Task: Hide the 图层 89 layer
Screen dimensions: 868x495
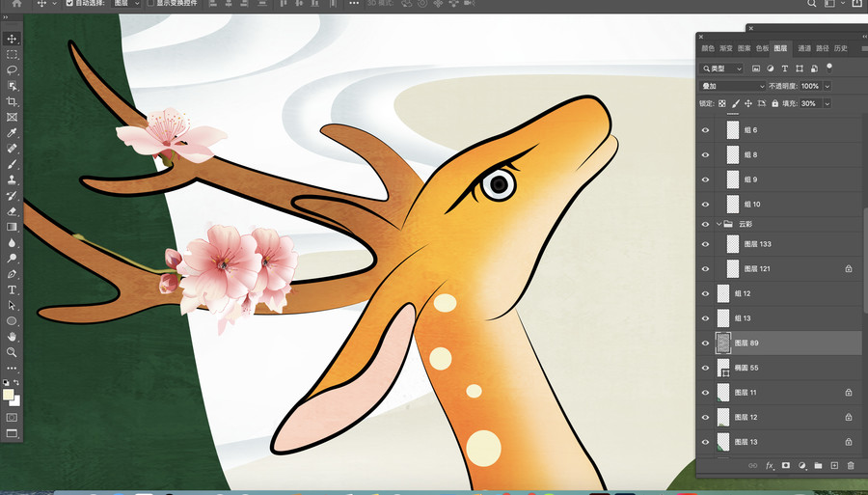Action: [x=705, y=344]
